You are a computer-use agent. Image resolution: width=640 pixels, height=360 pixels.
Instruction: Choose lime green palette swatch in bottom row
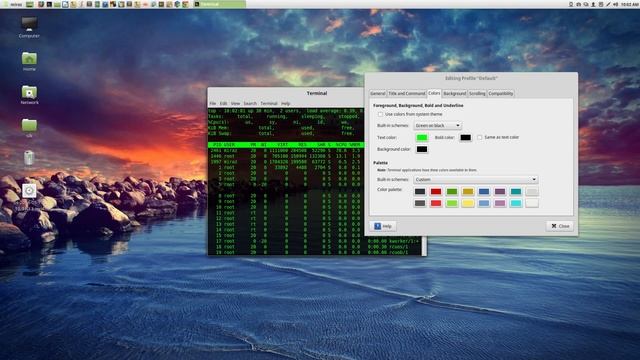[452, 203]
